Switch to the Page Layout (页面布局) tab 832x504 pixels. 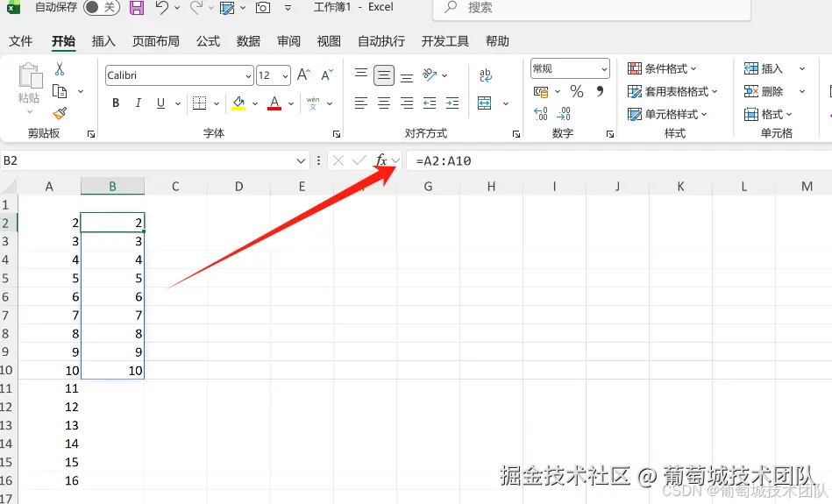click(155, 41)
